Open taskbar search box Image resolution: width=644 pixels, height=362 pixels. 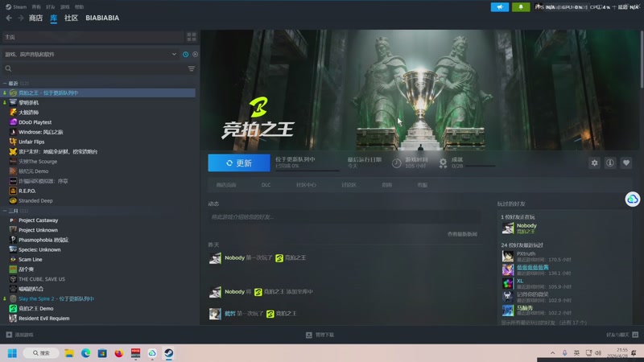(41, 353)
